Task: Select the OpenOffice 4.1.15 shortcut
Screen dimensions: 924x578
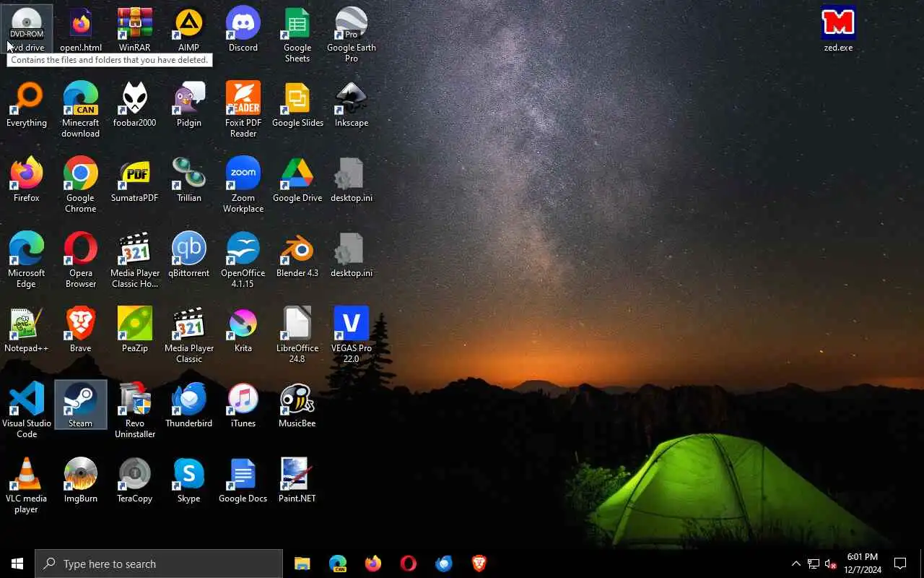Action: (243, 260)
